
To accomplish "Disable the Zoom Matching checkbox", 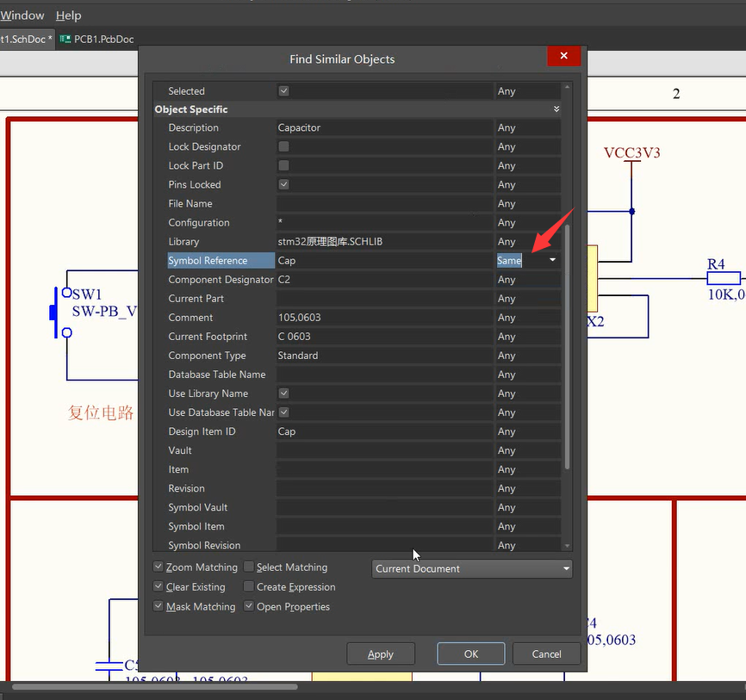I will click(159, 567).
